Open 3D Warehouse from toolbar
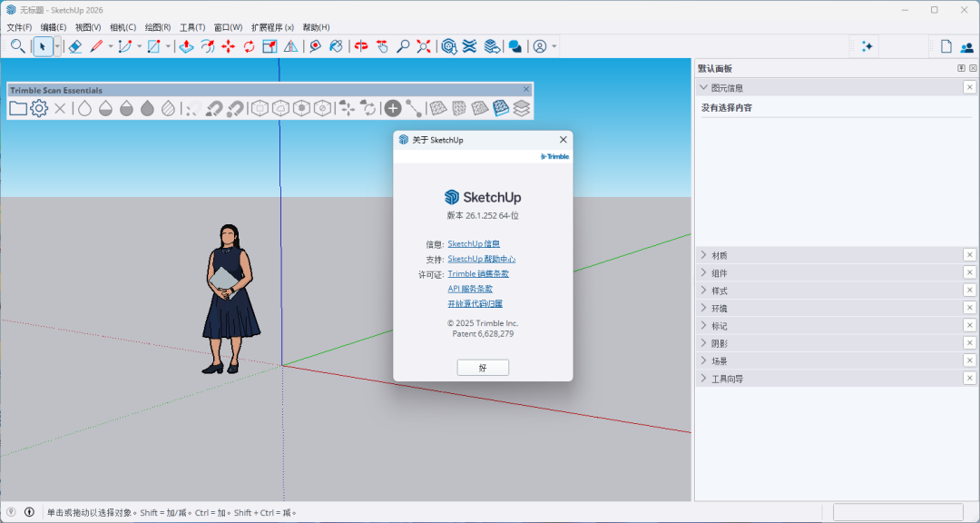Viewport: 980px width, 523px height. pos(449,46)
